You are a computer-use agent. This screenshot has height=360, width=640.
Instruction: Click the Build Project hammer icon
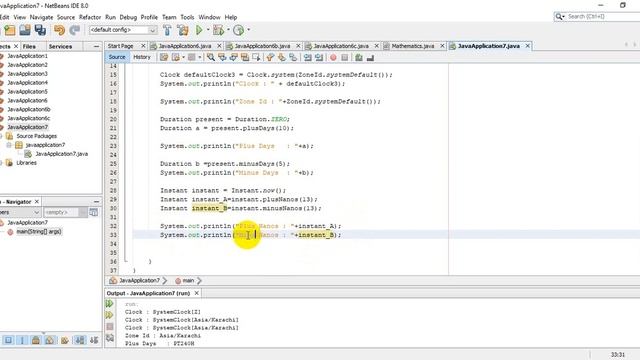pos(167,30)
